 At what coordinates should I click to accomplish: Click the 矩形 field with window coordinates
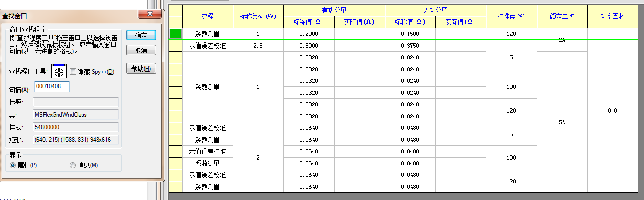point(76,139)
